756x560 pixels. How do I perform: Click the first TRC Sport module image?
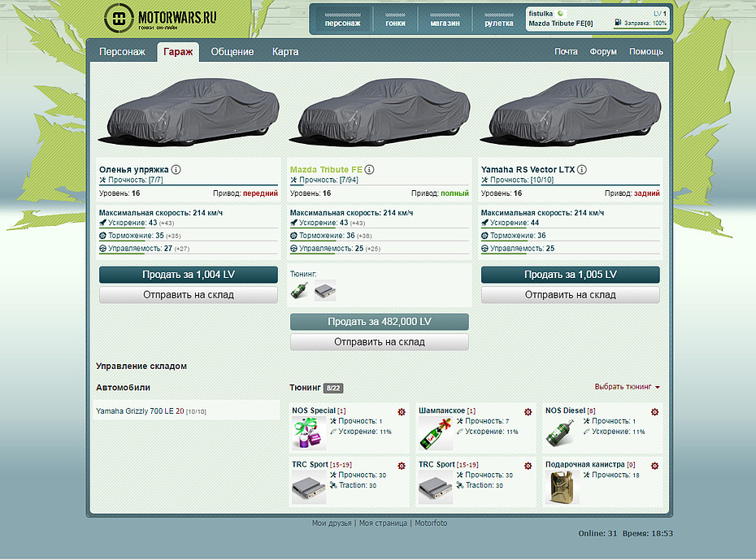(309, 487)
